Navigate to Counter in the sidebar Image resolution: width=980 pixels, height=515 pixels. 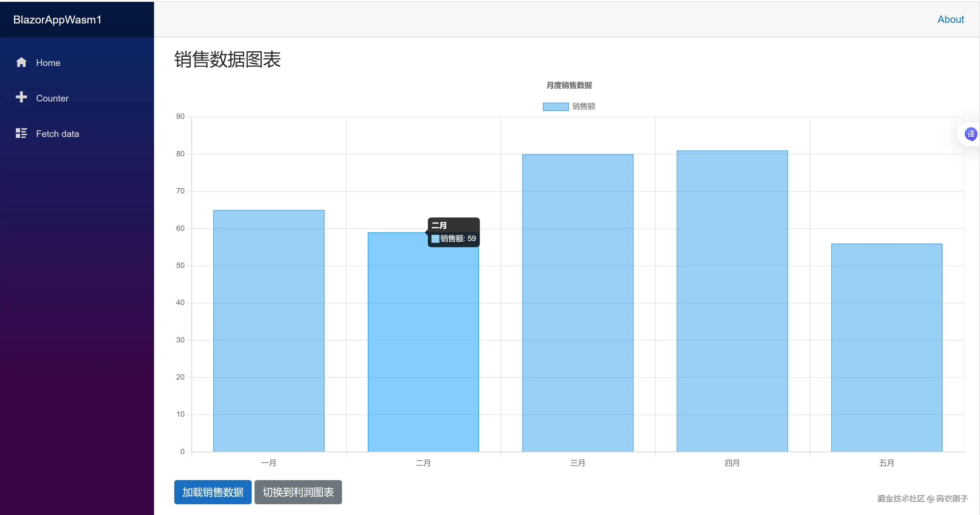point(53,98)
